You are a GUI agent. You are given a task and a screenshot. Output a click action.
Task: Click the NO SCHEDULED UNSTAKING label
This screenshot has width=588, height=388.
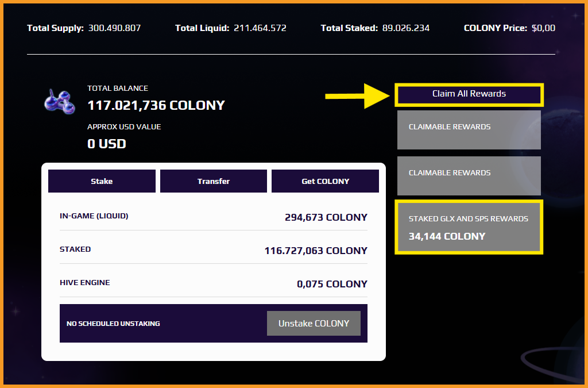113,324
